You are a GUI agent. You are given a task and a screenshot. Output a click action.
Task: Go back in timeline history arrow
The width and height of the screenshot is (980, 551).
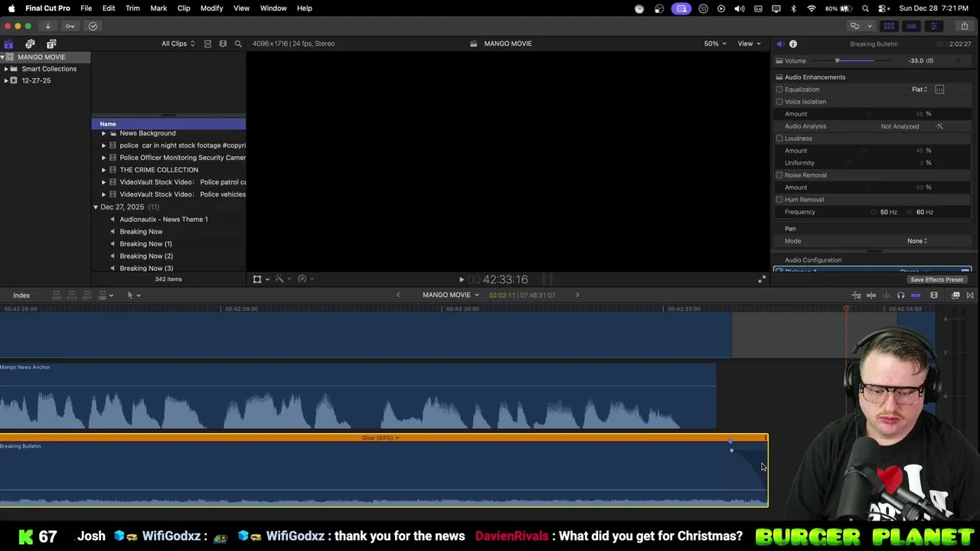point(398,295)
